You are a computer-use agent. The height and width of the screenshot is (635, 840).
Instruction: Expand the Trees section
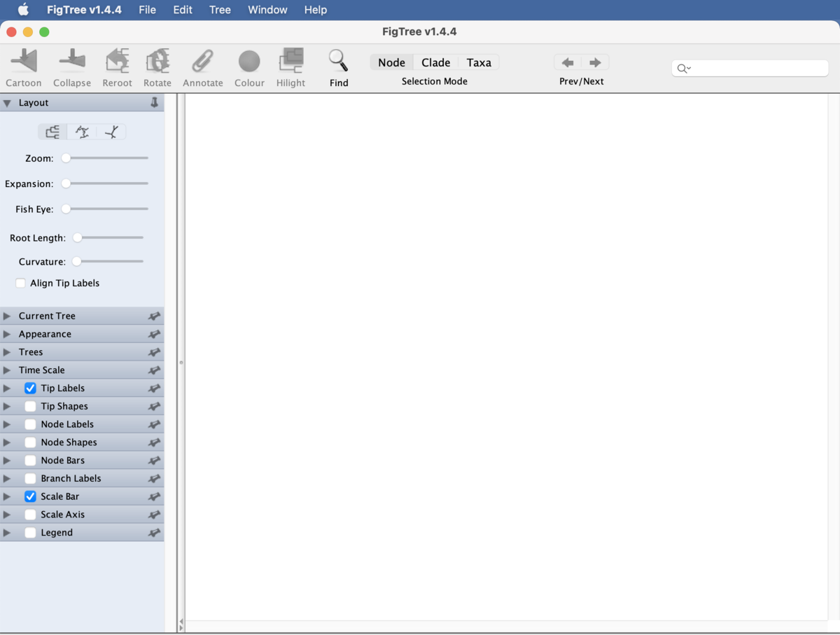[7, 352]
